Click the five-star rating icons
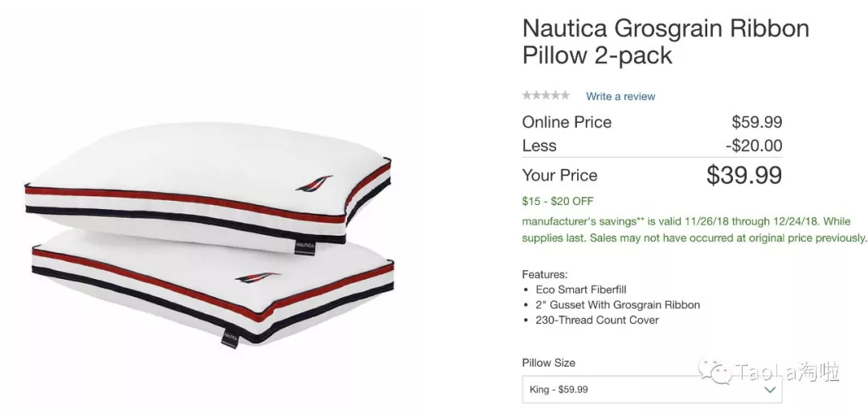This screenshot has height=410, width=868. tap(546, 96)
